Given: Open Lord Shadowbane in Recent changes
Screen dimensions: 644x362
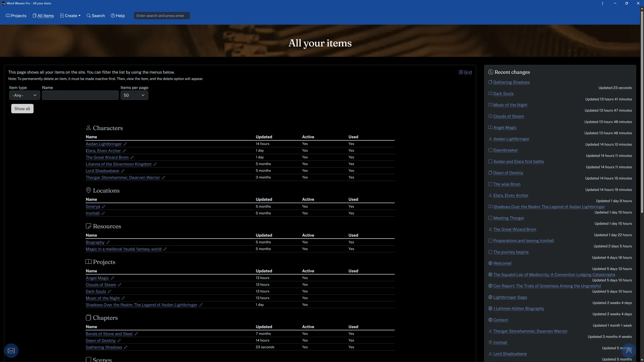Looking at the screenshot, I should [x=510, y=354].
